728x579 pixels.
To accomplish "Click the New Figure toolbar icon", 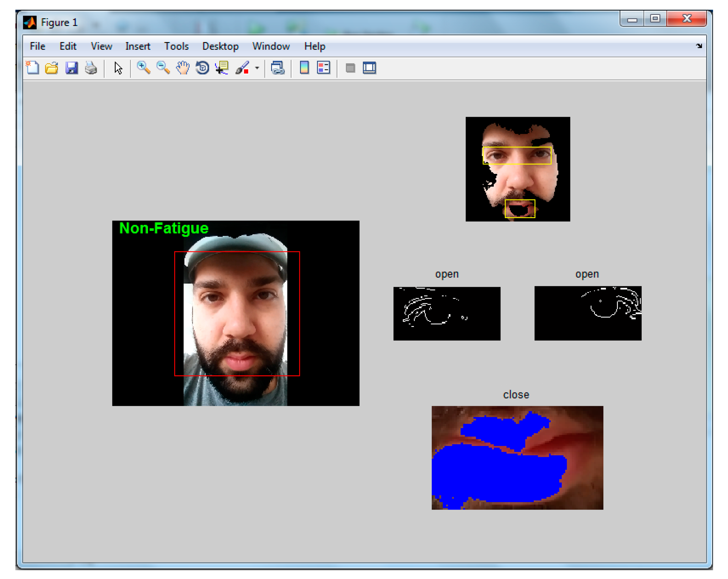I will (33, 68).
